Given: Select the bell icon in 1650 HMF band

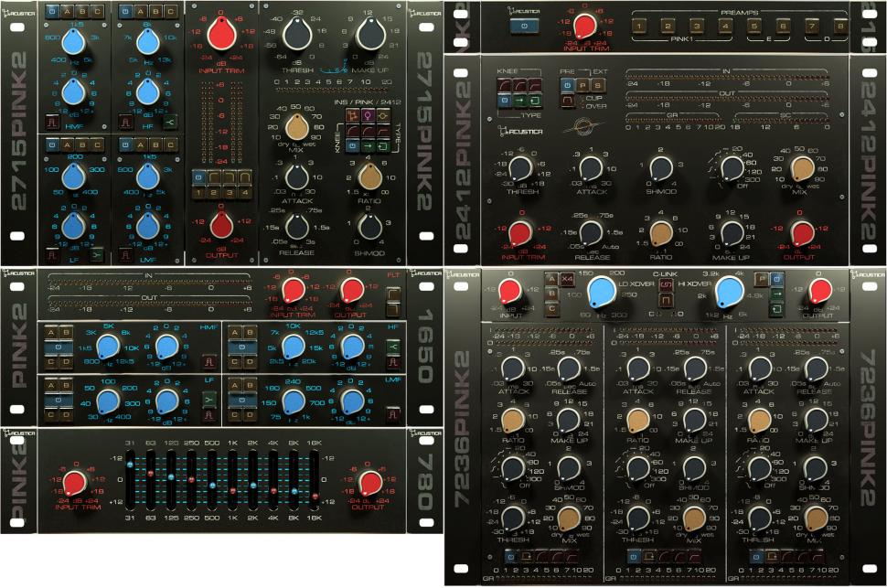Looking at the screenshot, I should click(x=209, y=361).
